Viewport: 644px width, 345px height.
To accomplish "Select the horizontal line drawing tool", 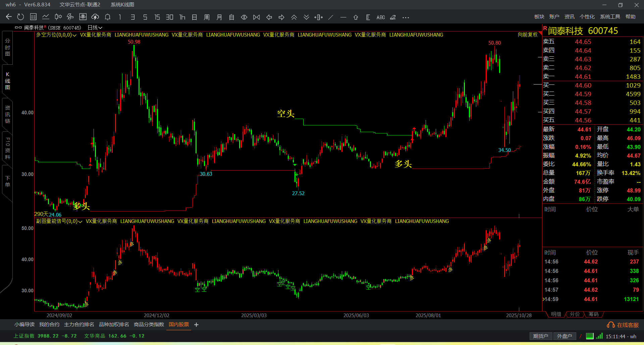I will tap(343, 17).
